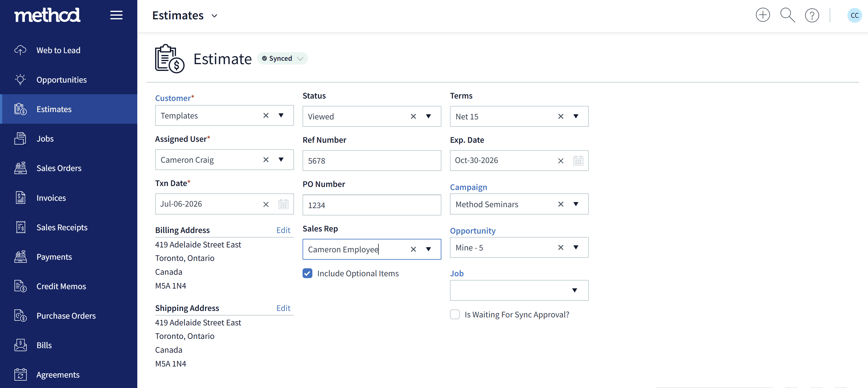This screenshot has height=388, width=868.
Task: Open the help question mark icon
Action: pyautogui.click(x=812, y=15)
